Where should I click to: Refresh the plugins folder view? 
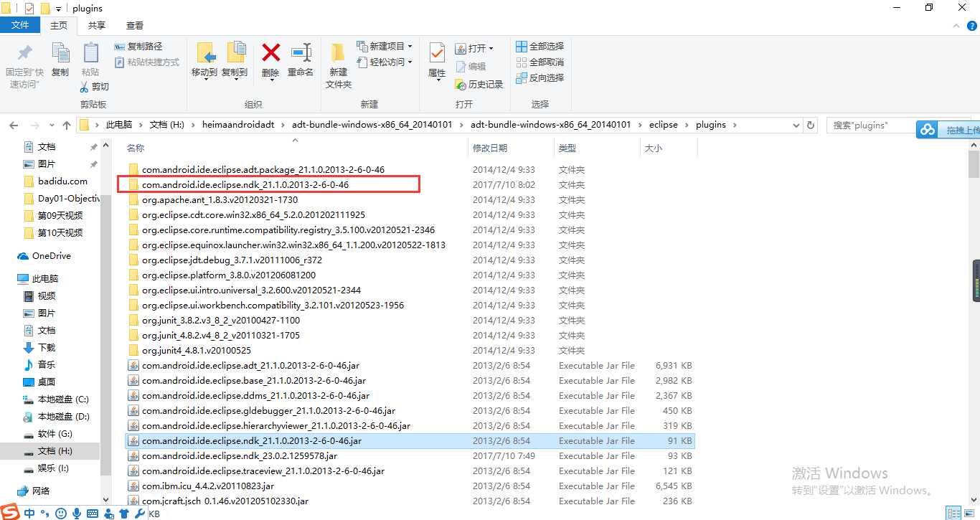coord(811,125)
